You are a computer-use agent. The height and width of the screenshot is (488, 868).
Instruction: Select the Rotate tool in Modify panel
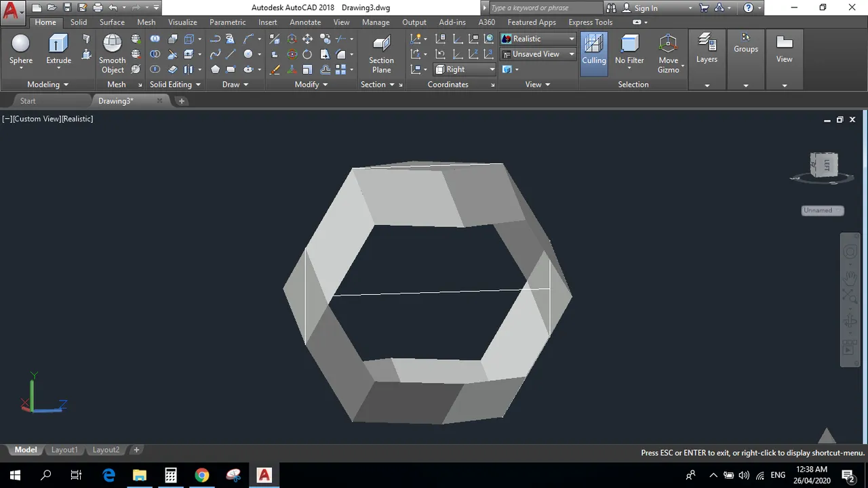pyautogui.click(x=307, y=54)
